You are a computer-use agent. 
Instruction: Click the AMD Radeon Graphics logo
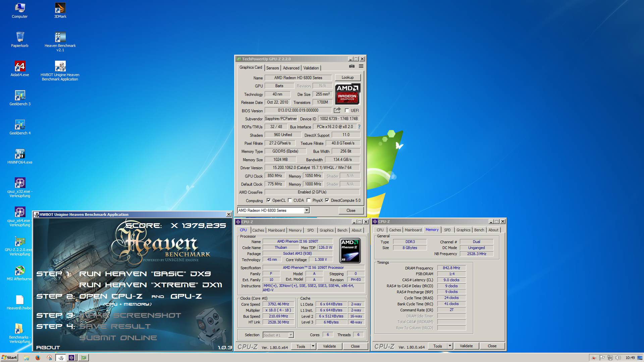[347, 94]
